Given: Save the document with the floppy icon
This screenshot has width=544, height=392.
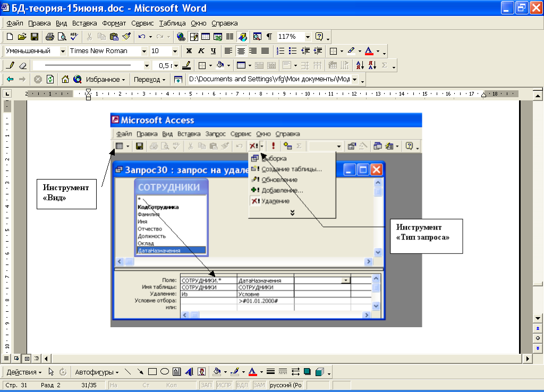Looking at the screenshot, I should (x=35, y=37).
